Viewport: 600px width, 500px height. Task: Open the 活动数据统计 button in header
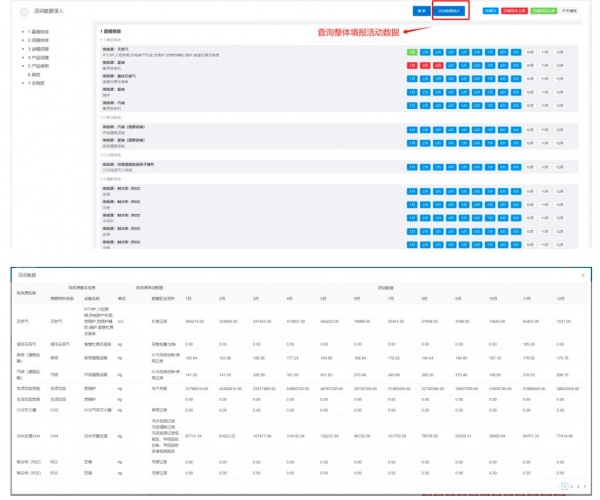click(448, 11)
